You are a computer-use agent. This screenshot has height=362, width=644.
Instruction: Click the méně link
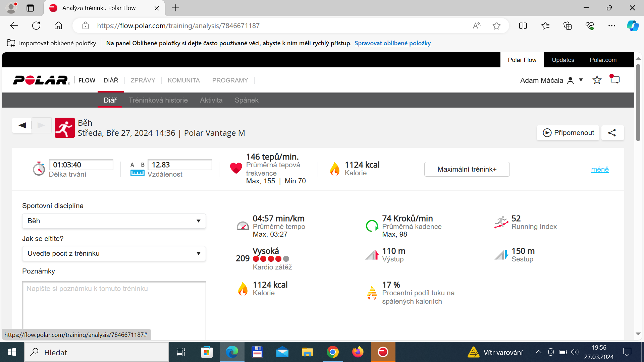(600, 169)
